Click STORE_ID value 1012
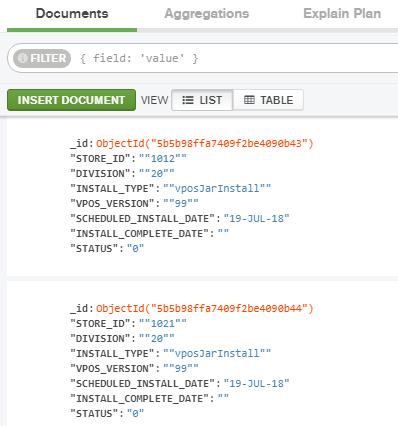The image size is (398, 426). point(163,159)
